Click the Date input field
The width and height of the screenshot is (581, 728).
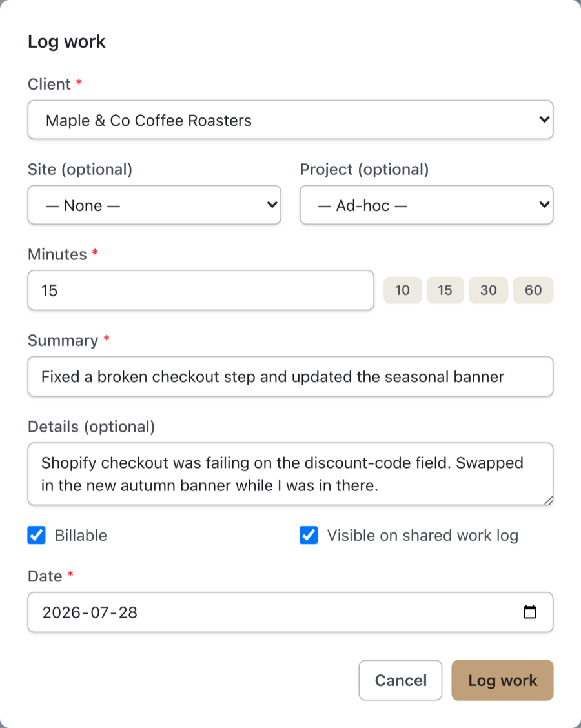coord(290,612)
